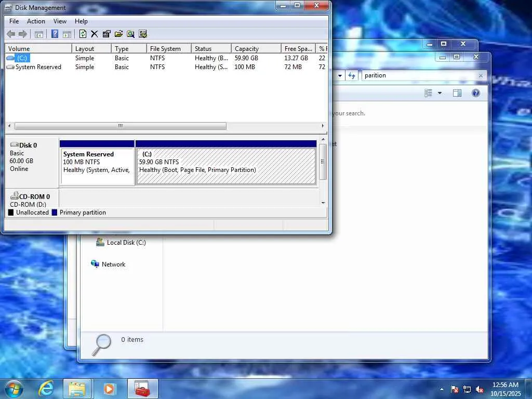Click the muted volume speaker tray icon
This screenshot has height=399, width=532.
(x=480, y=389)
